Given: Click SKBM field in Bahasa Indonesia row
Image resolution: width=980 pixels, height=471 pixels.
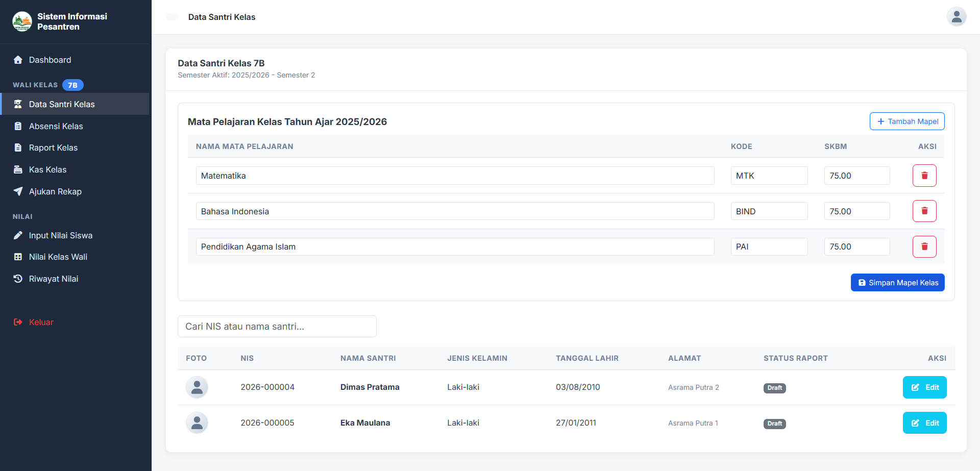Looking at the screenshot, I should (x=857, y=211).
